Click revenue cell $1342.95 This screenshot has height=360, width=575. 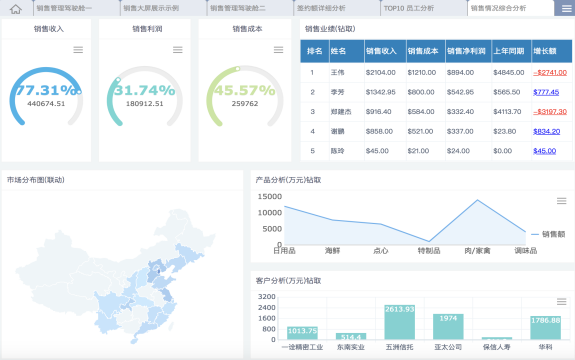tap(381, 92)
